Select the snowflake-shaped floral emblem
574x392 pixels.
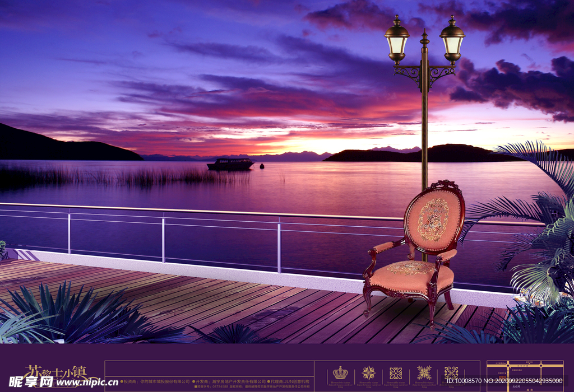tap(424, 373)
